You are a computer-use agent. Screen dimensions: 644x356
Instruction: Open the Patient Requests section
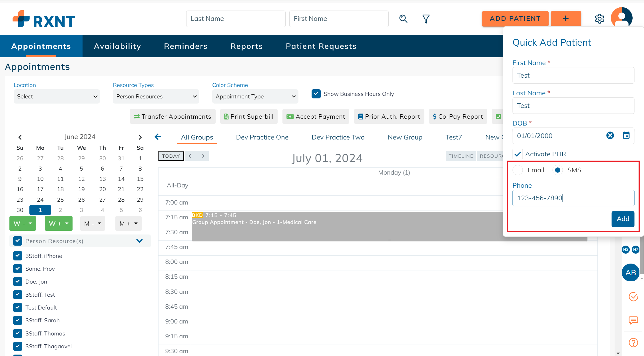pyautogui.click(x=321, y=46)
